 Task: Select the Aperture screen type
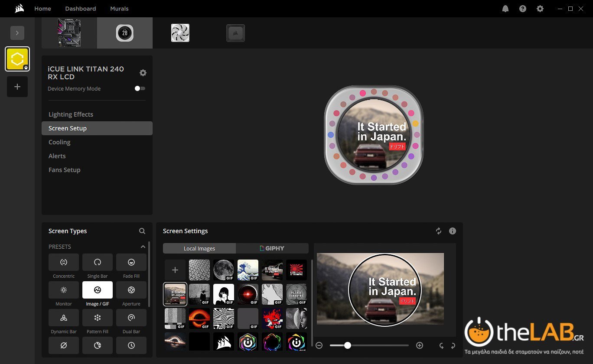pos(131,290)
